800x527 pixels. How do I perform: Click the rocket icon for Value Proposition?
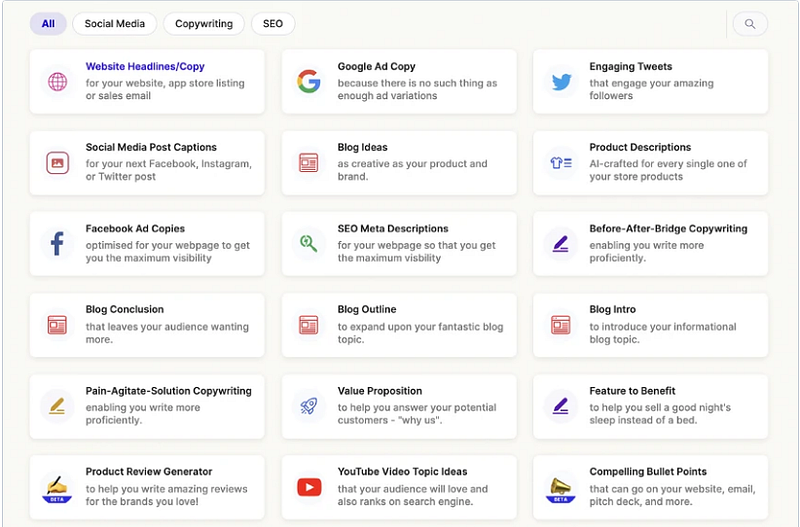[x=308, y=406]
